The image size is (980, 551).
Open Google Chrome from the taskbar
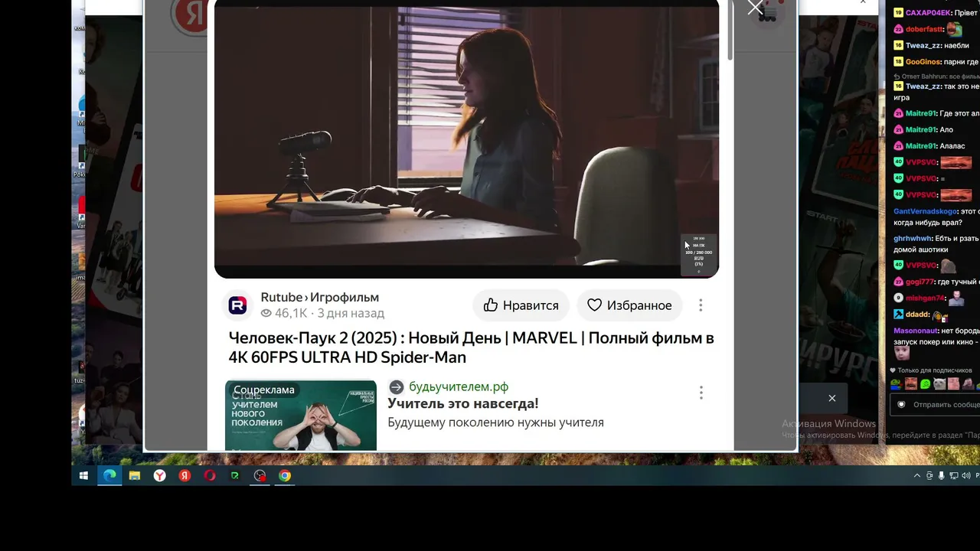285,475
